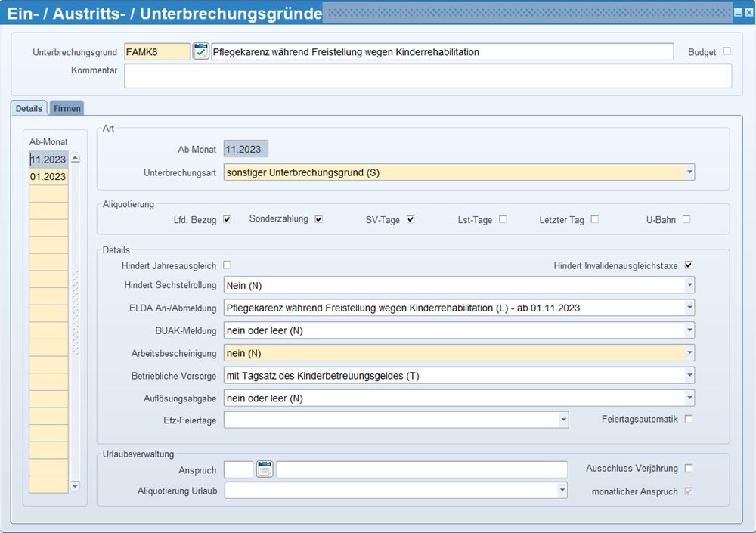
Task: Click the Ab-Monat list scrollbar track
Action: [75, 322]
